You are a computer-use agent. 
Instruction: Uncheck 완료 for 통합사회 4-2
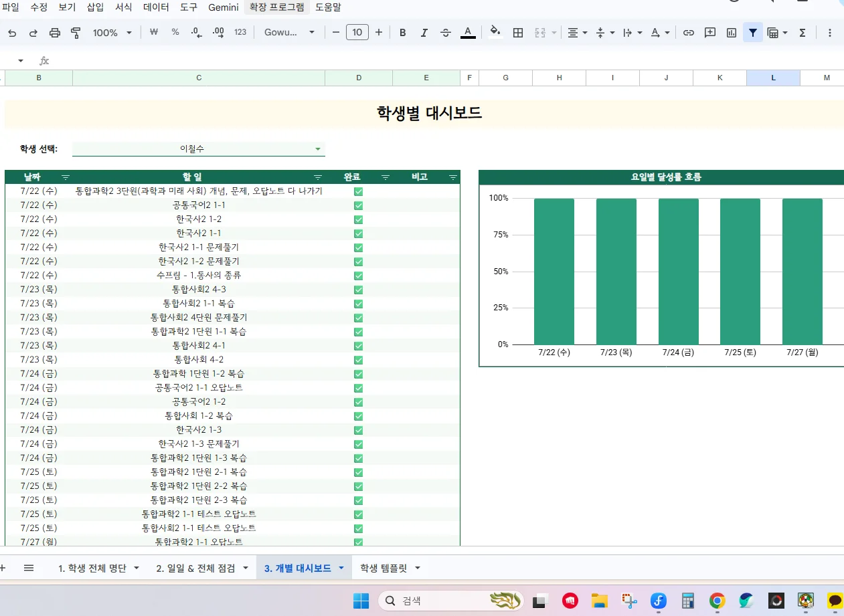[x=358, y=360]
